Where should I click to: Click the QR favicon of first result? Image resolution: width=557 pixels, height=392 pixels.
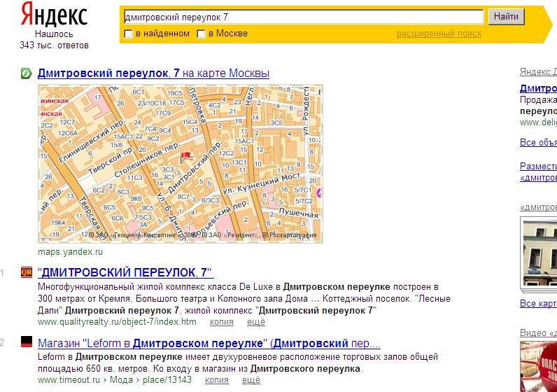click(x=27, y=272)
